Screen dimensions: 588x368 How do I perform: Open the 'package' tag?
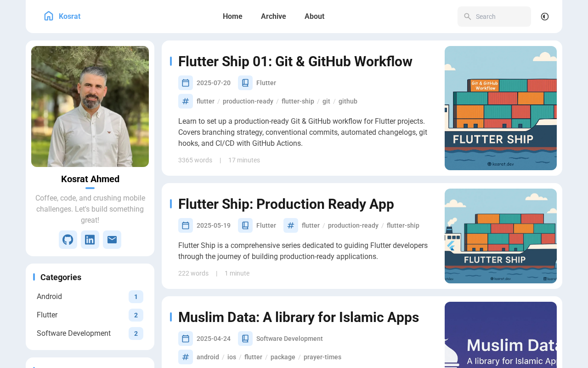click(x=283, y=357)
